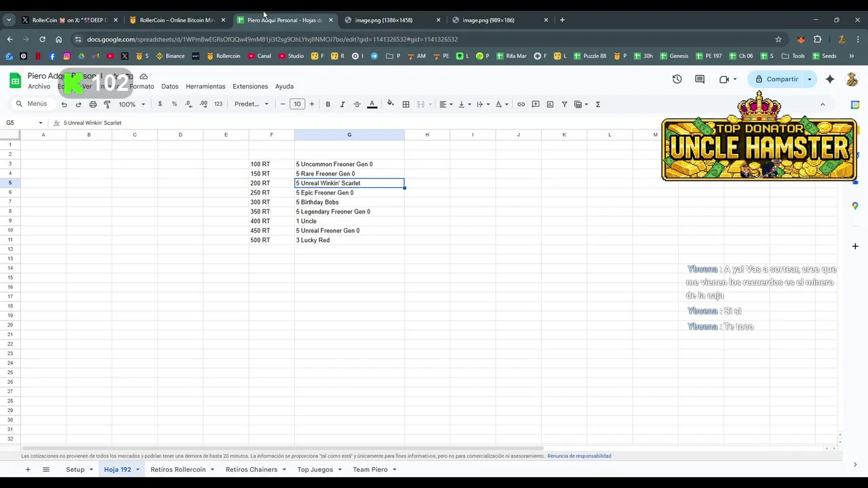Click the Compartir share button
The height and width of the screenshot is (488, 868).
(777, 79)
